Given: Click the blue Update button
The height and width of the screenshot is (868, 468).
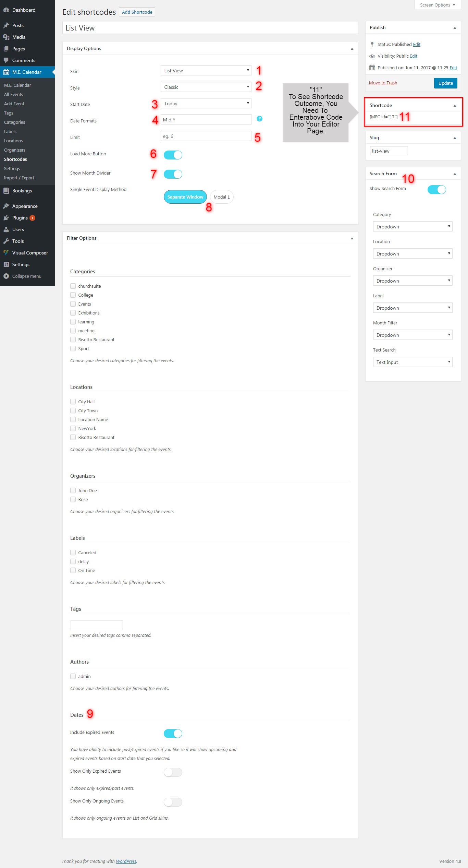Looking at the screenshot, I should tap(445, 83).
